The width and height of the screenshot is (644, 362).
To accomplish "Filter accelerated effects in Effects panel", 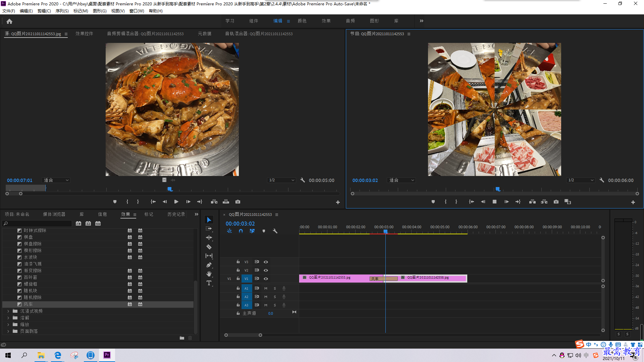I will (x=78, y=224).
